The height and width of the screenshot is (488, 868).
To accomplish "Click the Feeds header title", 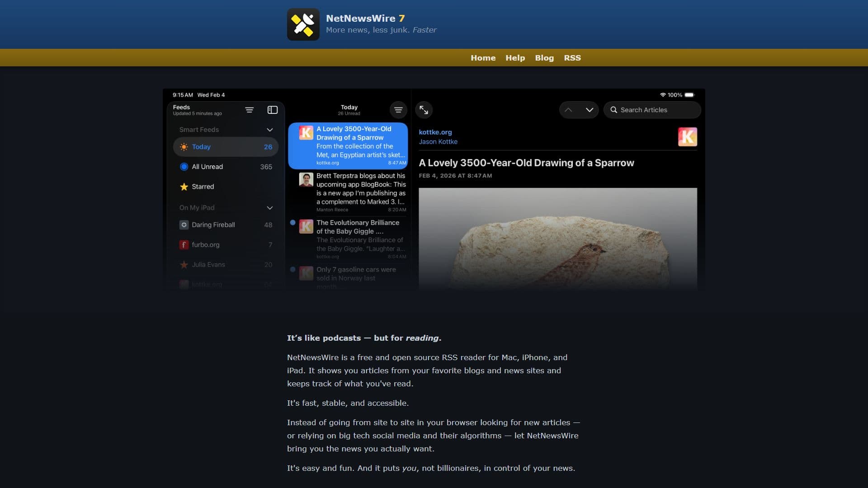I will point(181,107).
